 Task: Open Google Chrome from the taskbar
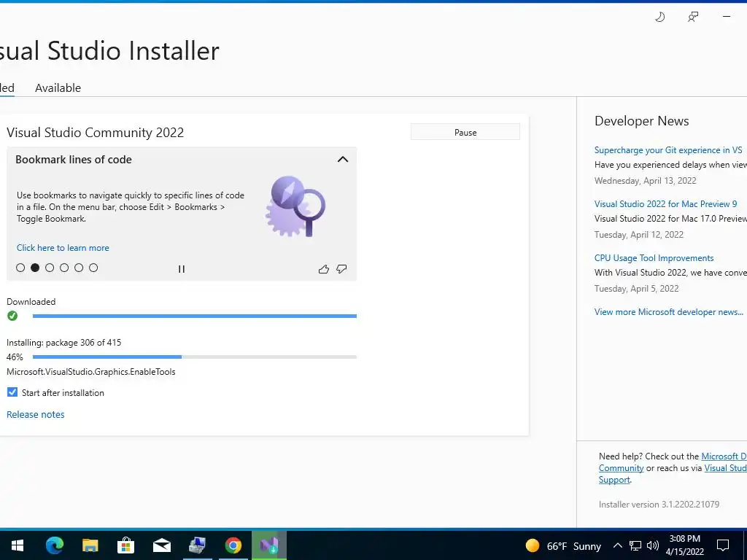point(233,545)
